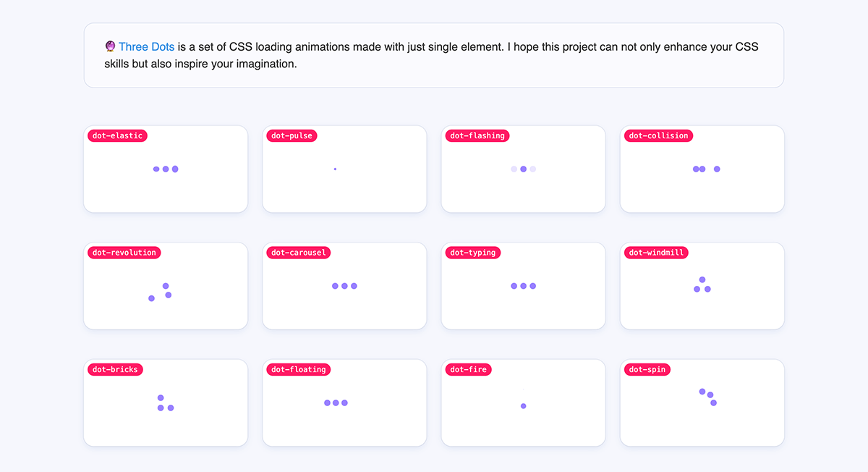Switch to the dot-elastic card
868x472 pixels.
tap(165, 169)
